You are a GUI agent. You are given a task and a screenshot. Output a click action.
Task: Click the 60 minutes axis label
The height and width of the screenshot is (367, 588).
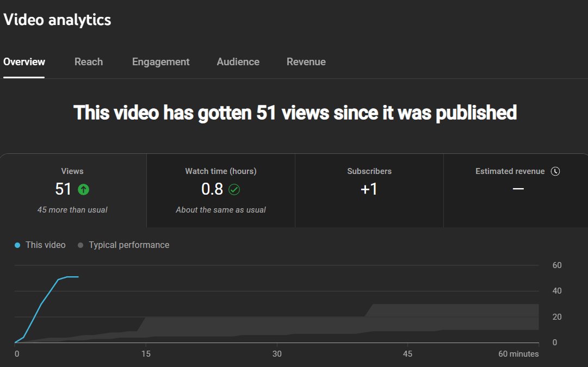(x=518, y=354)
